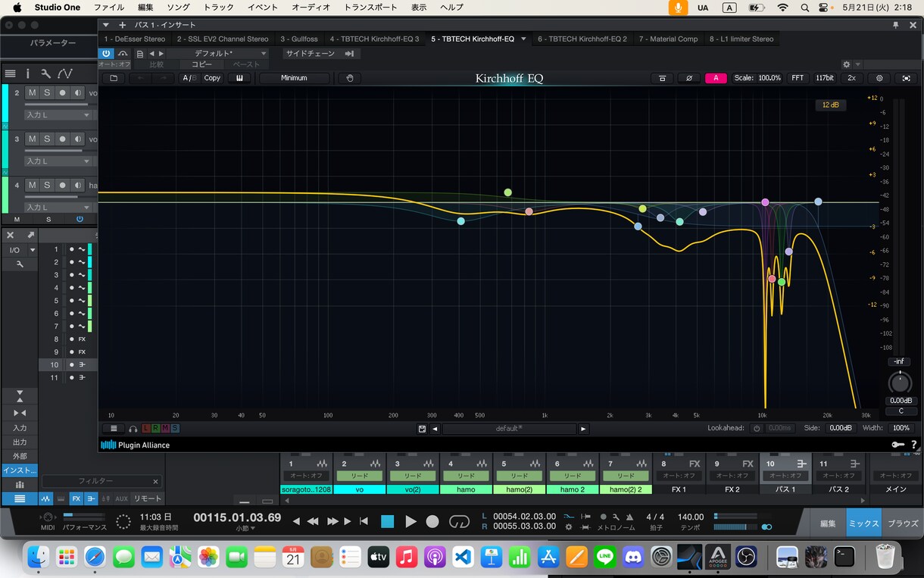924x578 pixels.
Task: Open the FFT analyzer settings
Action: (x=798, y=78)
